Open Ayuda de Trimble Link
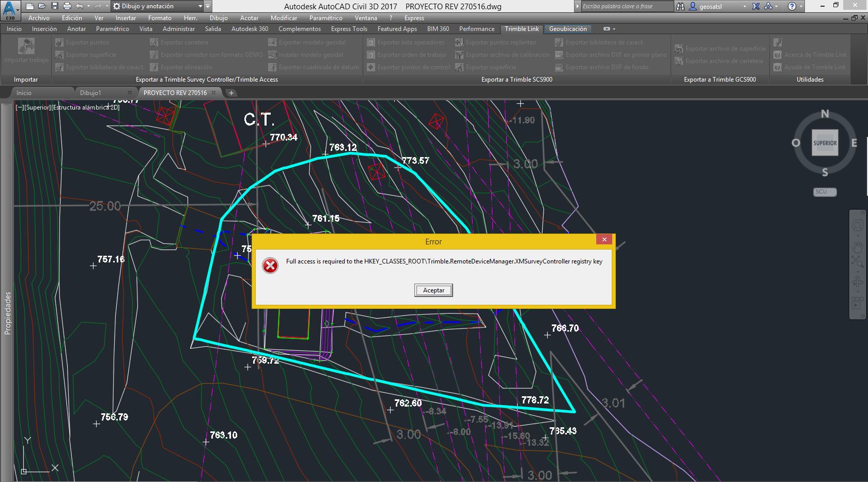Screen dimensions: 868x482 811,67
